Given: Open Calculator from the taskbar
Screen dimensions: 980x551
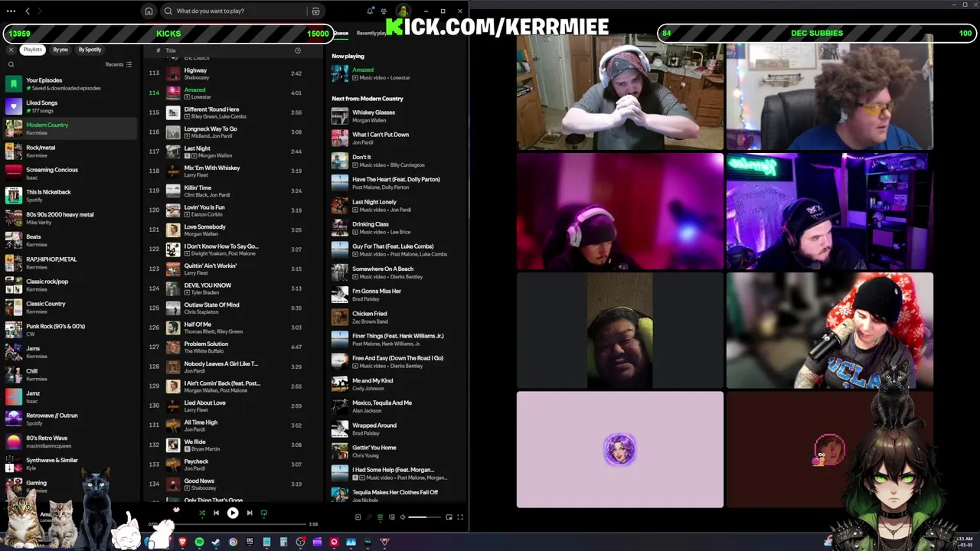Looking at the screenshot, I should point(283,542).
